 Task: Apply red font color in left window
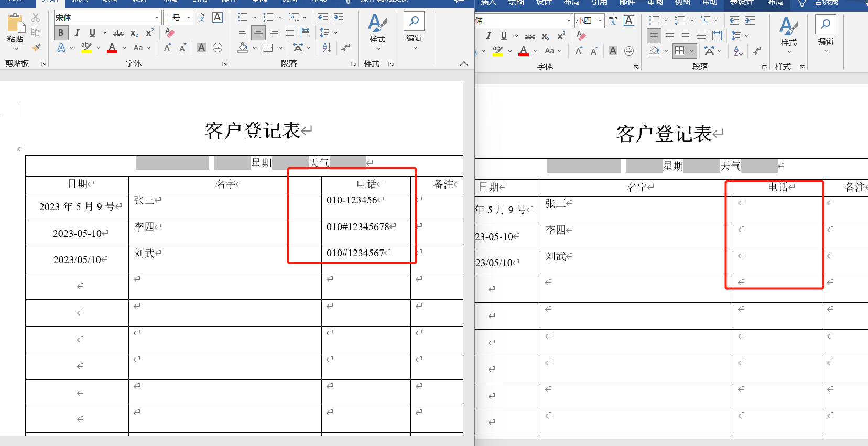tap(112, 48)
